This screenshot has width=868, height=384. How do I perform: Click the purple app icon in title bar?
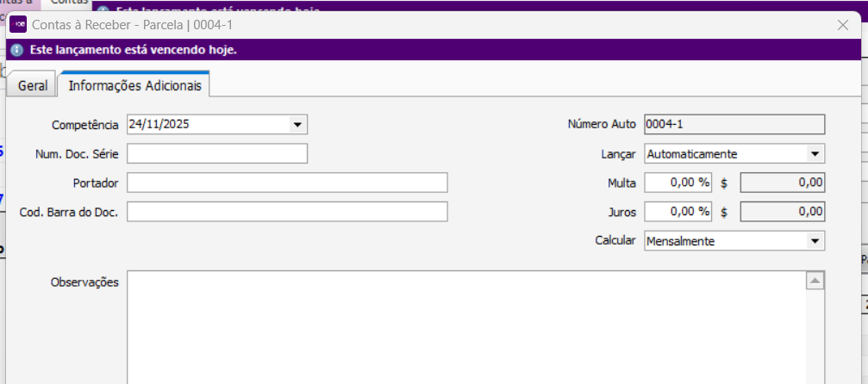18,25
